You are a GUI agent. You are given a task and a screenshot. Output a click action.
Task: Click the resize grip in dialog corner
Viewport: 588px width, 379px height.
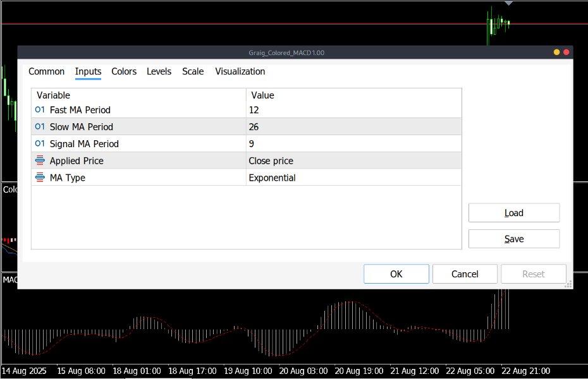568,284
